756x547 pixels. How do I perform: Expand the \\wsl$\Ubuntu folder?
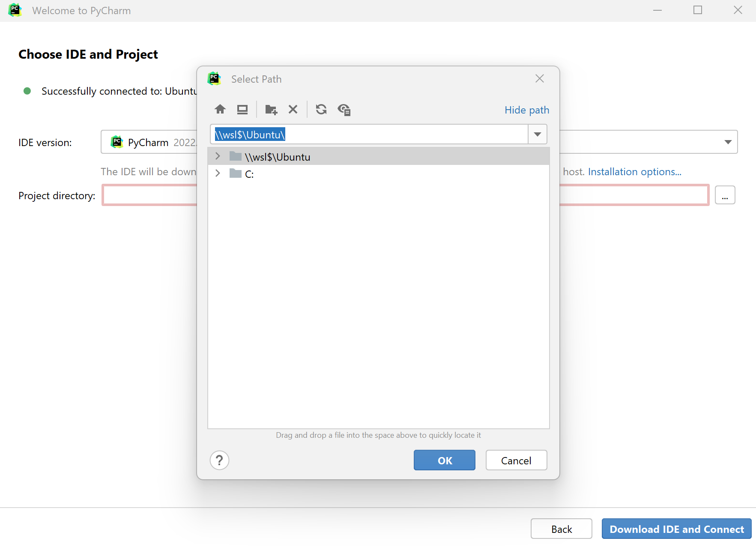218,156
